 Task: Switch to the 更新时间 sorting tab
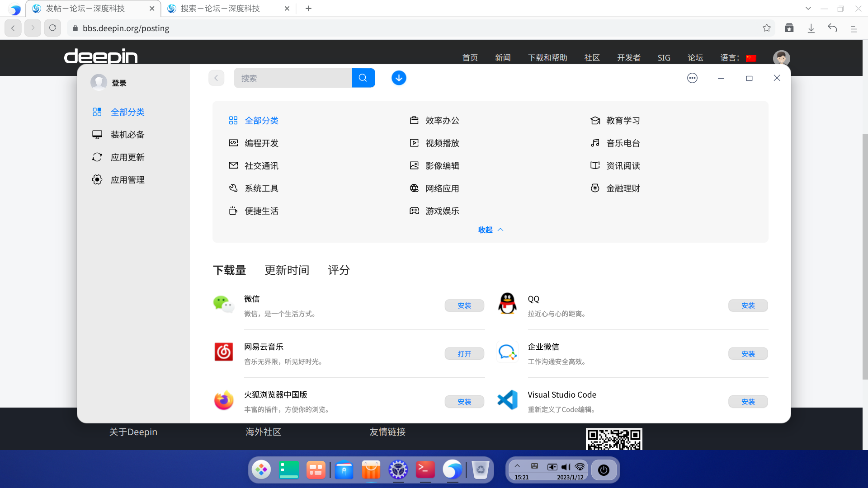click(287, 270)
